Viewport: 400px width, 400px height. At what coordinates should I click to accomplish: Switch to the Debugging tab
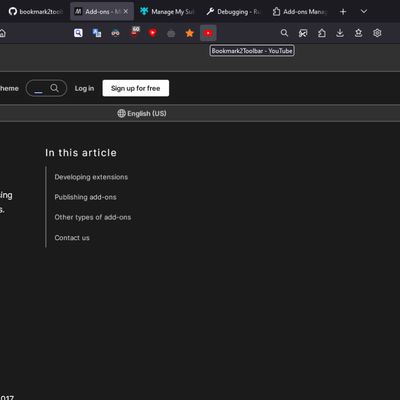233,12
